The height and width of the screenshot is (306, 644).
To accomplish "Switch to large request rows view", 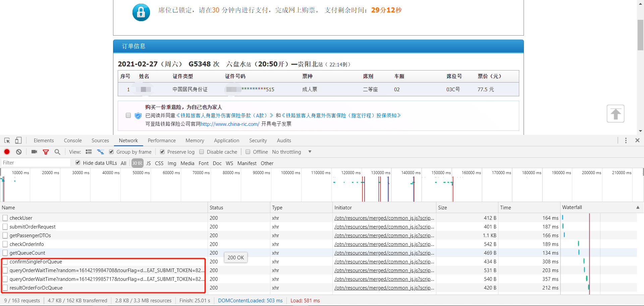I will 89,152.
